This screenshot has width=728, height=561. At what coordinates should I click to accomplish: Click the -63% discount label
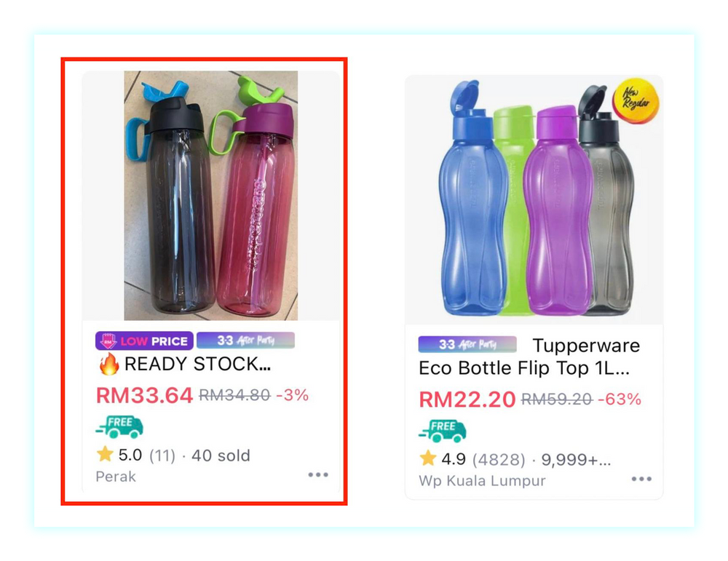tap(620, 399)
